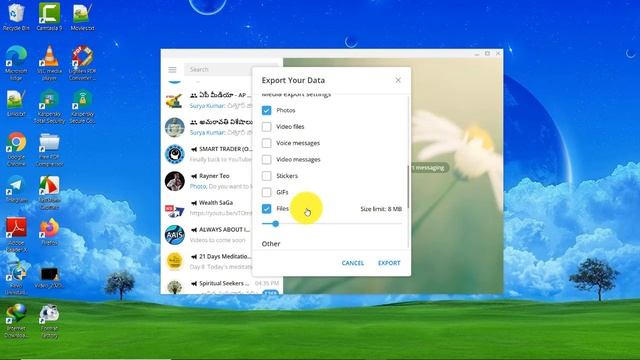Launch Firefox from the desktop
The image size is (640, 360).
coord(49,231)
